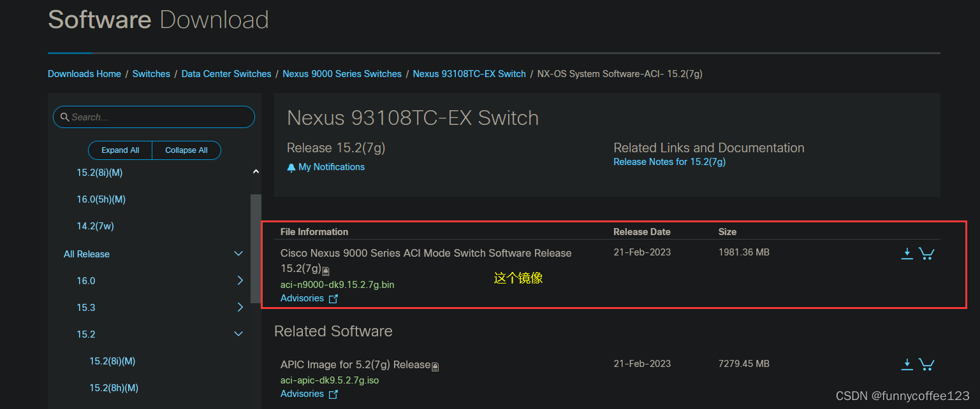Select release 16.0(5h)(M)
980x409 pixels.
[101, 199]
